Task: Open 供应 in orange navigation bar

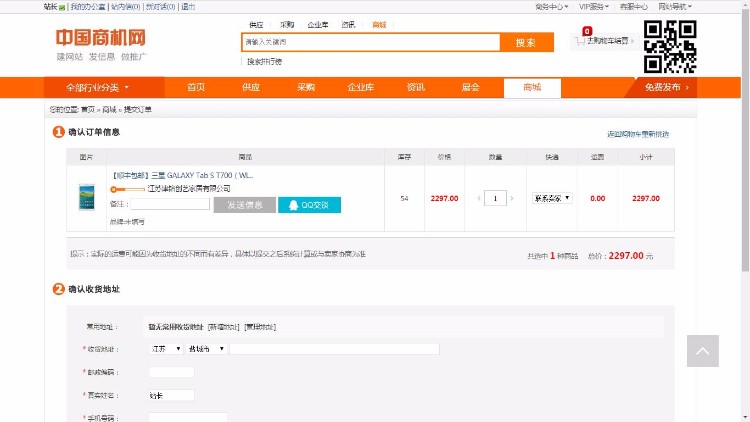Action: pos(251,87)
